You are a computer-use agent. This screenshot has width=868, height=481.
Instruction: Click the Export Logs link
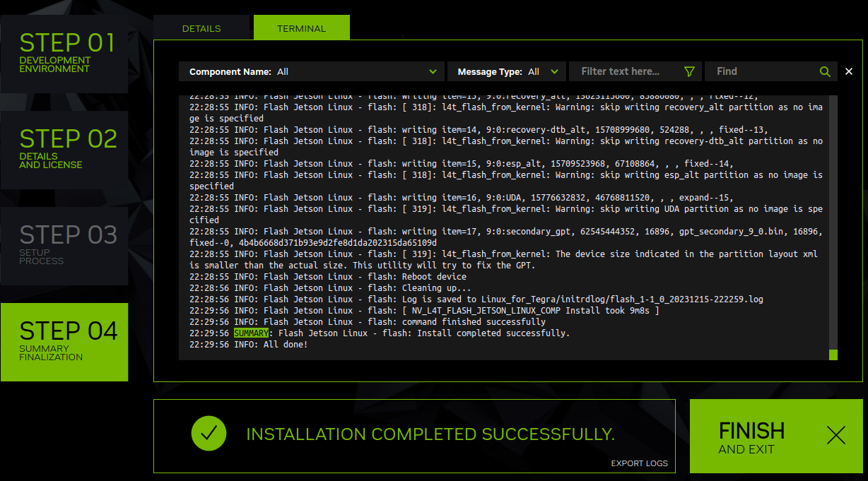[639, 463]
